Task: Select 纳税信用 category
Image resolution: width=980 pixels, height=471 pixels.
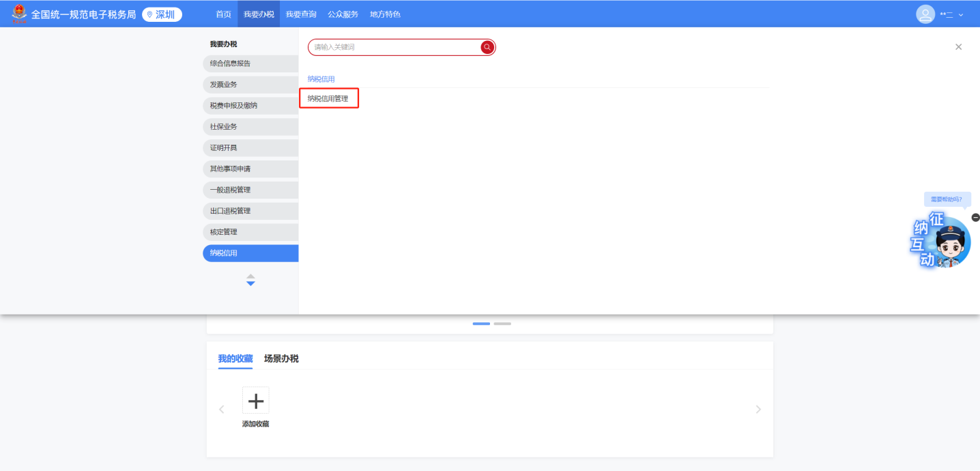Action: tap(250, 253)
